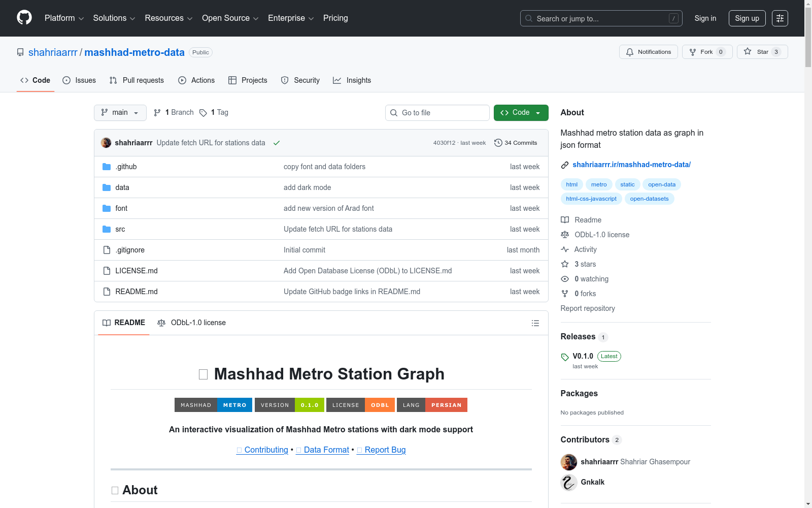Image resolution: width=812 pixels, height=508 pixels.
Task: Click the watching eye icon
Action: 565,279
